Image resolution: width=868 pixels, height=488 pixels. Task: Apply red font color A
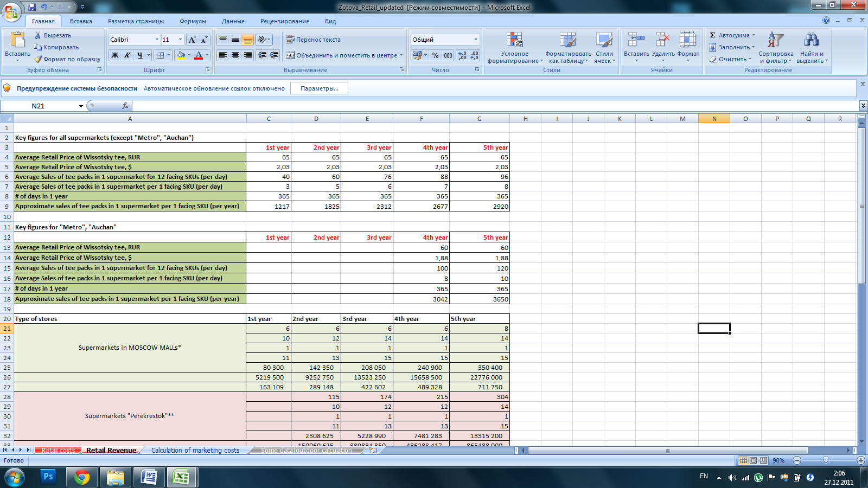coord(199,55)
